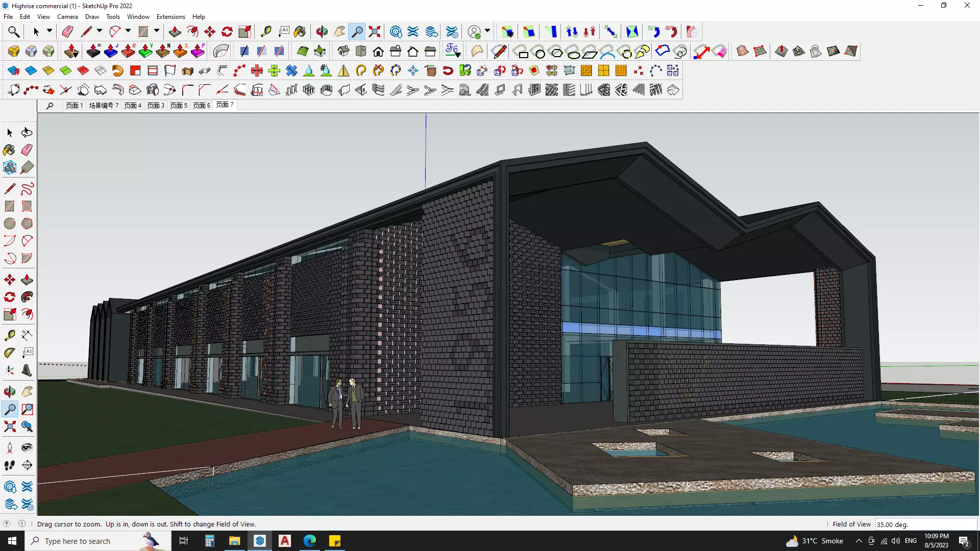Select the Position Camera tool in left toolbar
The height and width of the screenshot is (551, 980).
[x=10, y=448]
